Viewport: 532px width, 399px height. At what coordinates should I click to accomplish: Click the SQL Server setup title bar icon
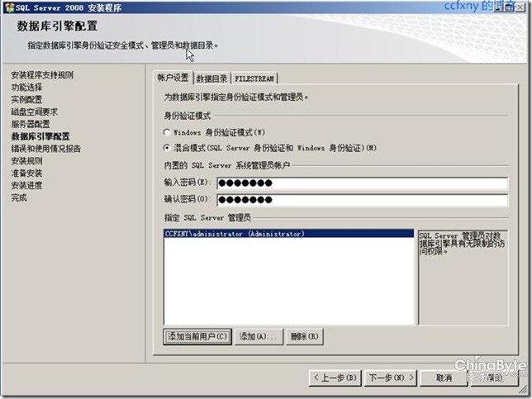[x=7, y=7]
